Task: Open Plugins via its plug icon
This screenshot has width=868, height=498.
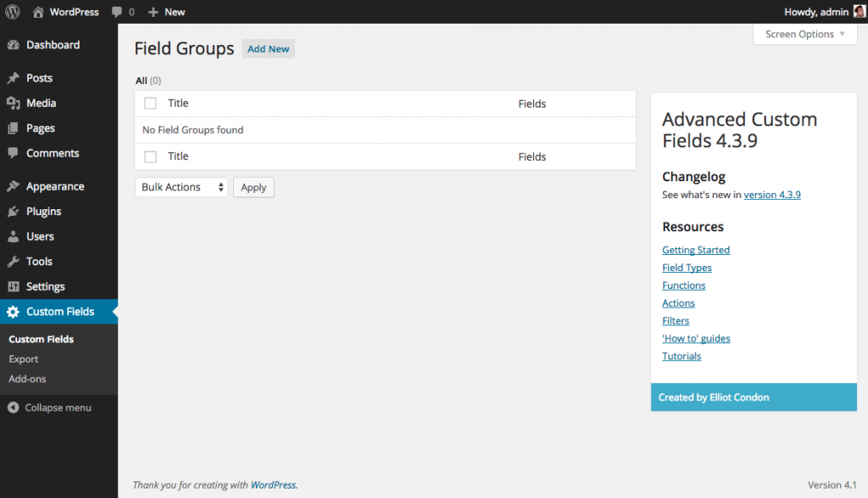Action: click(x=14, y=211)
